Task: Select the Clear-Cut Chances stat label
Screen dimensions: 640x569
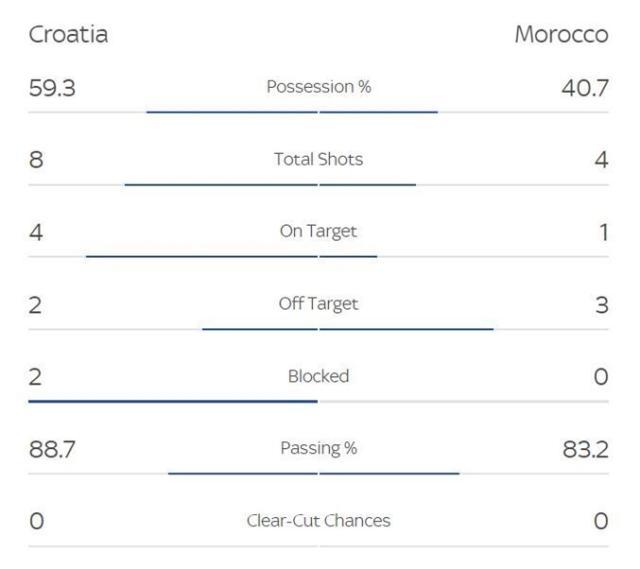Action: click(318, 521)
